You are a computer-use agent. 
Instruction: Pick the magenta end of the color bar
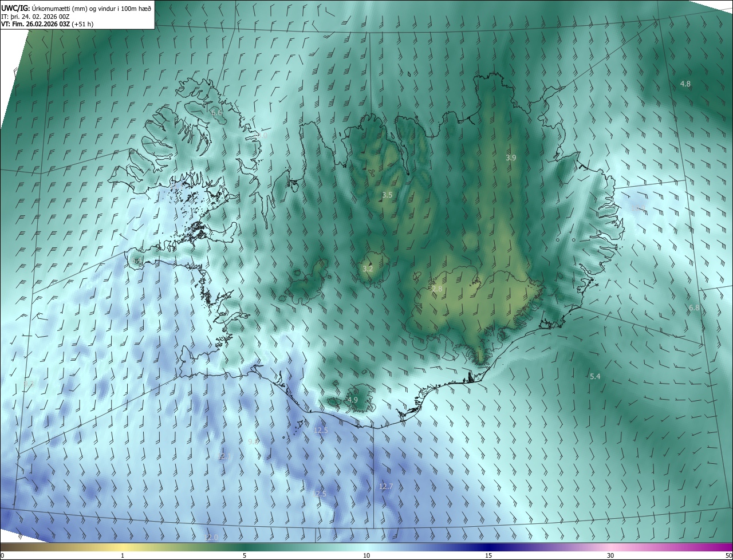click(x=728, y=547)
